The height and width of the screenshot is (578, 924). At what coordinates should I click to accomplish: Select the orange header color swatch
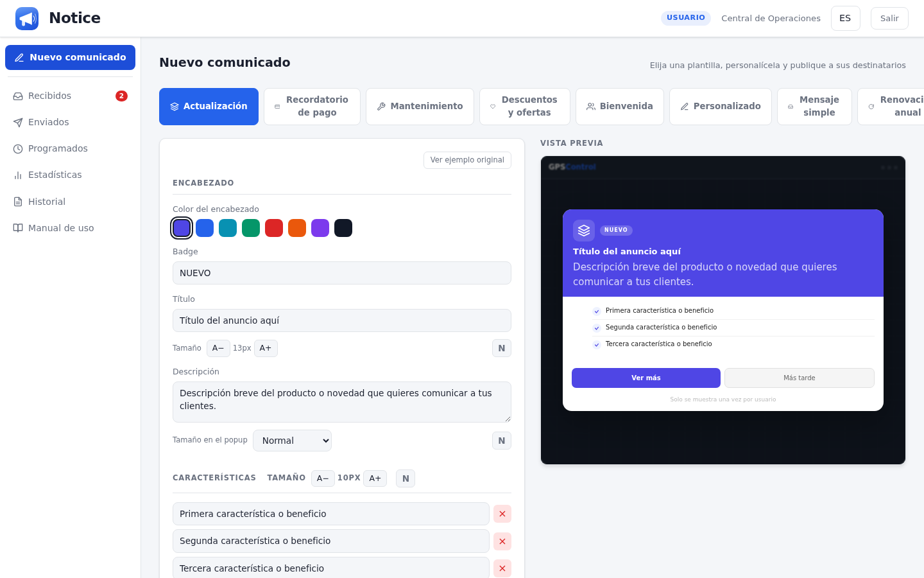coord(297,228)
